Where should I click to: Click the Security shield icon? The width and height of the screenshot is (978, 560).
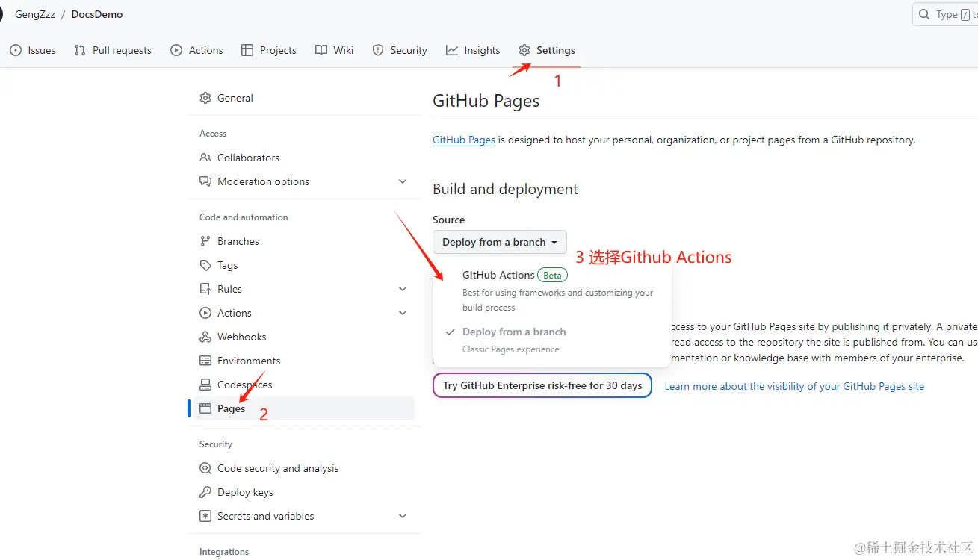(x=378, y=50)
